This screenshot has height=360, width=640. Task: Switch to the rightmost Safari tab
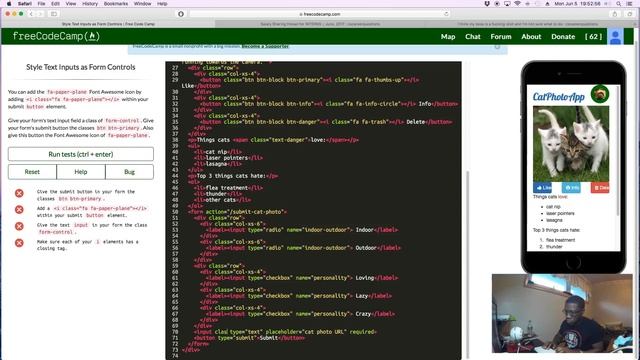pos(530,24)
